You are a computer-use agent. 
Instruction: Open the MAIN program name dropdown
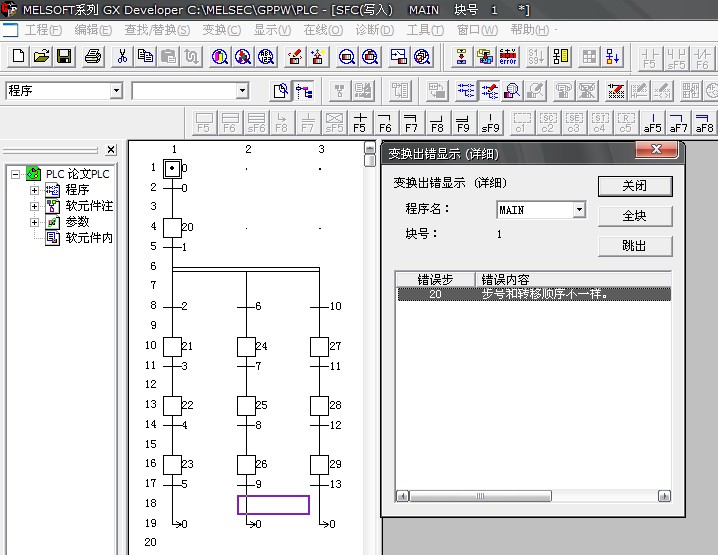(578, 210)
